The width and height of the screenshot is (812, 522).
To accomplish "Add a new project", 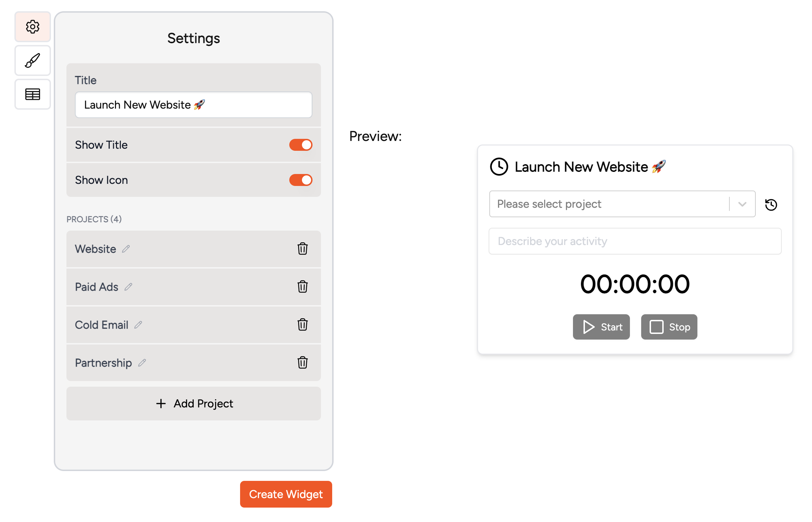I will [193, 404].
